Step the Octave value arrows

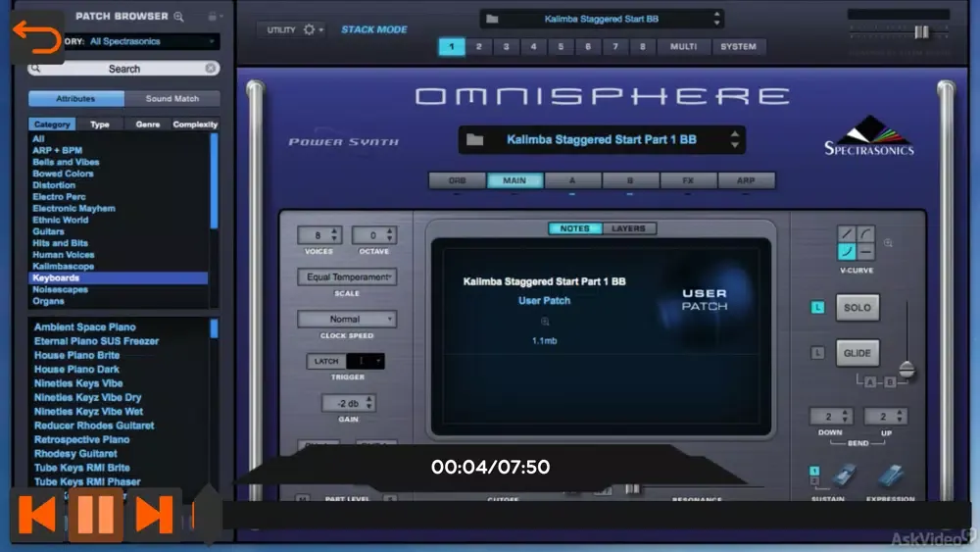[390, 235]
